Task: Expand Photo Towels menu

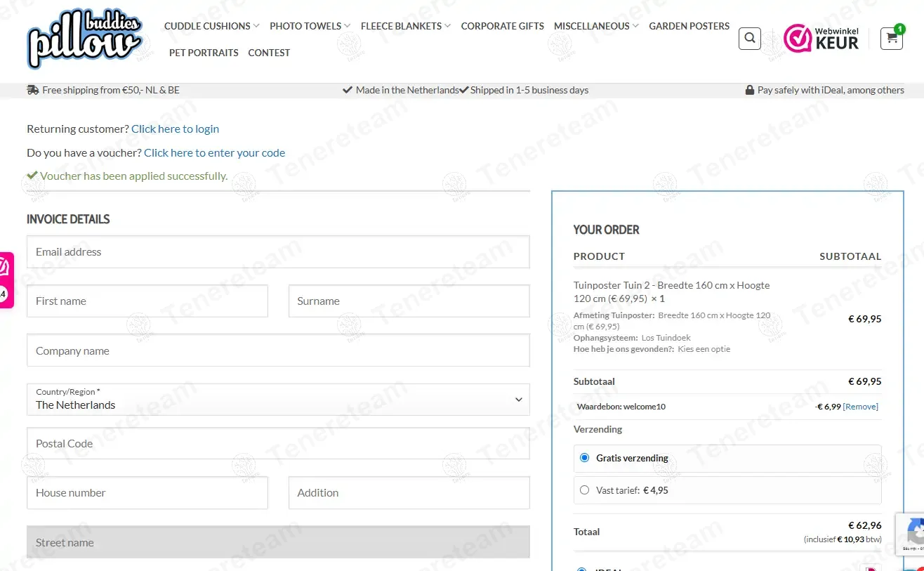Action: click(x=310, y=26)
